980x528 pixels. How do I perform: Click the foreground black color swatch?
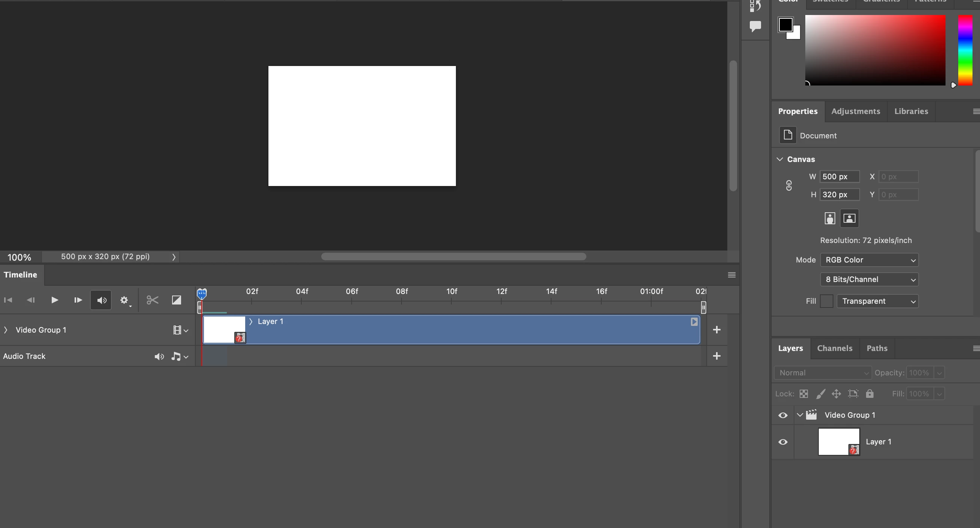785,25
